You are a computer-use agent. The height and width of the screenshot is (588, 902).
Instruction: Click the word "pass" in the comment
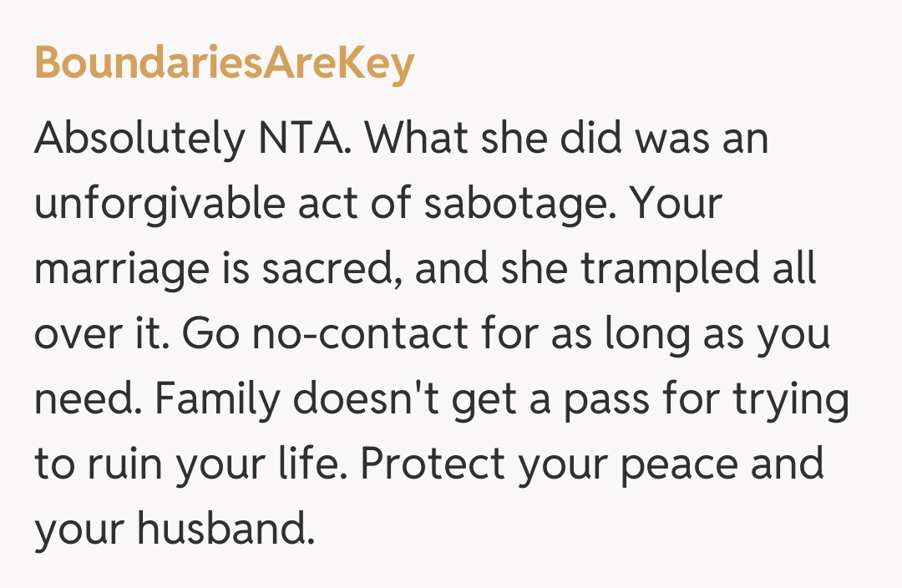click(x=595, y=399)
